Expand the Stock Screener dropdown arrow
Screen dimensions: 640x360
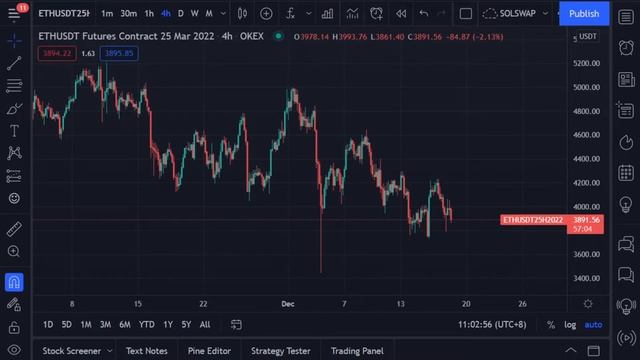click(109, 351)
